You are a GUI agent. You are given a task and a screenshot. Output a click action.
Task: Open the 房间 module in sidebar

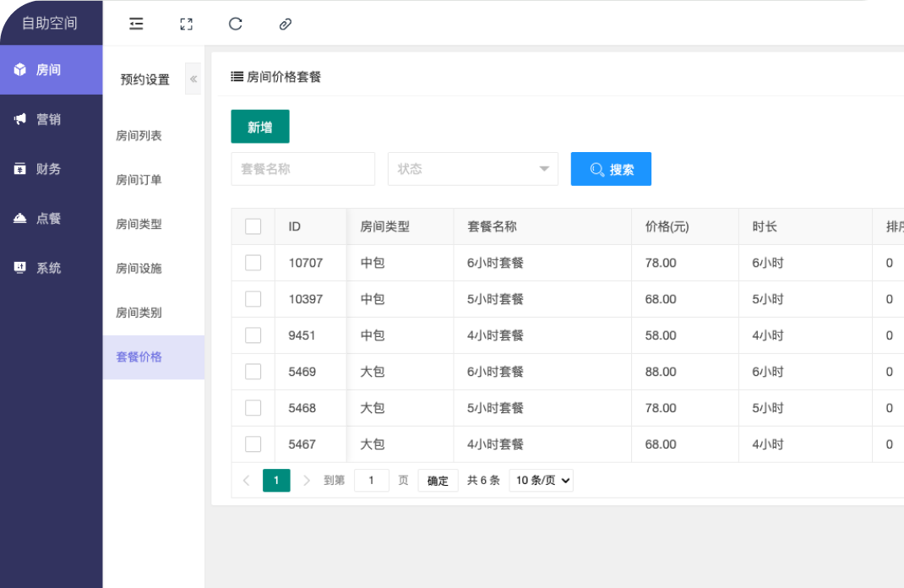pyautogui.click(x=51, y=70)
